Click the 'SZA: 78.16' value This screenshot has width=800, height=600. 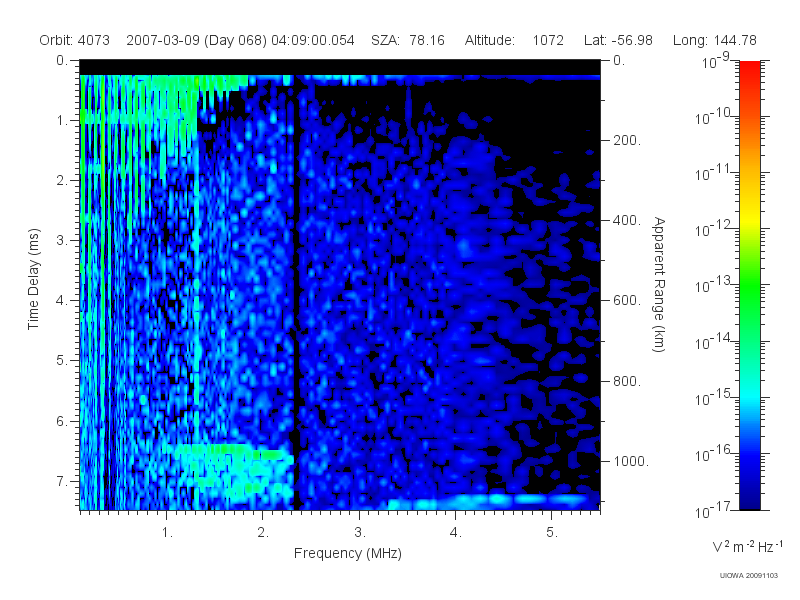[408, 40]
